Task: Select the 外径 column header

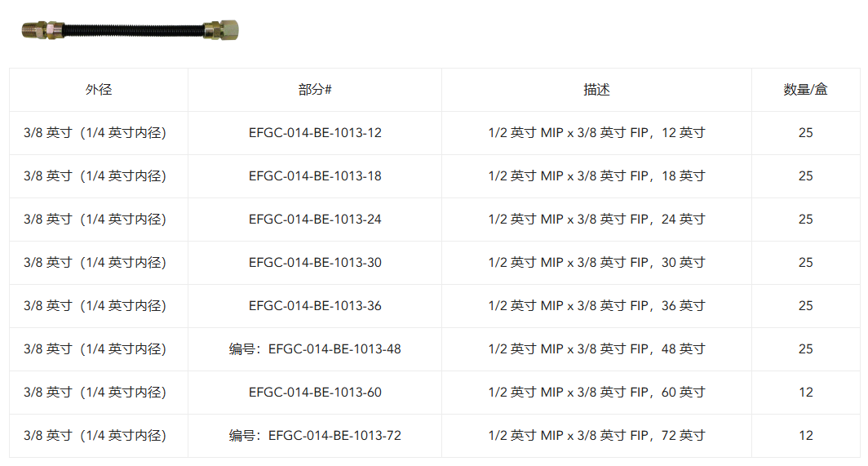Action: [99, 90]
